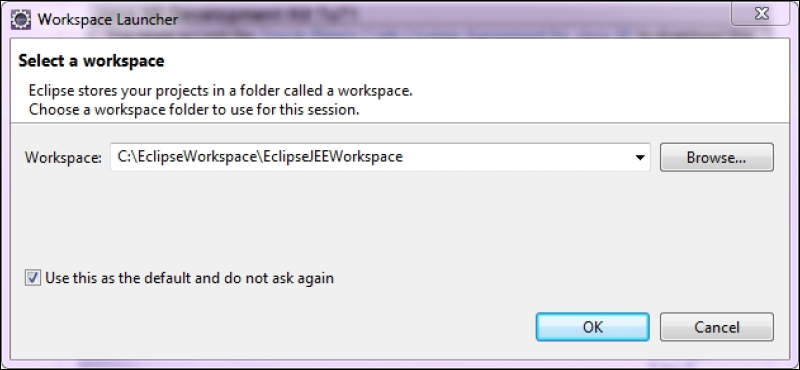The width and height of the screenshot is (800, 370).
Task: Uncheck the use-as-default checkbox
Action: click(33, 278)
